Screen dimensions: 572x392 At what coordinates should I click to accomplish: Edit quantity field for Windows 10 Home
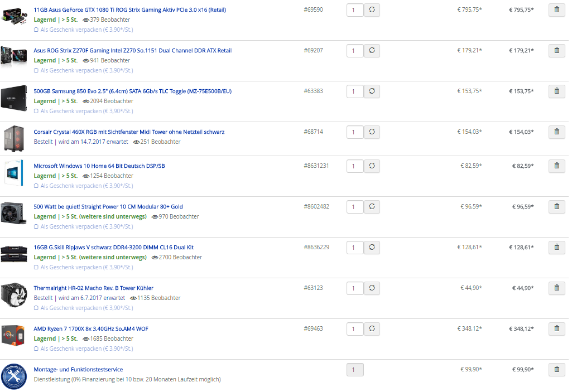point(355,166)
